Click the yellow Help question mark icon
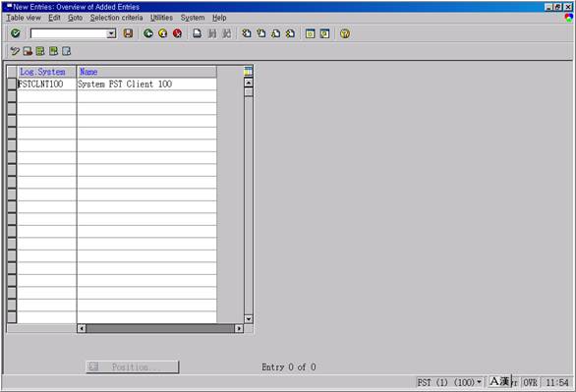This screenshot has height=392, width=576. pos(345,33)
